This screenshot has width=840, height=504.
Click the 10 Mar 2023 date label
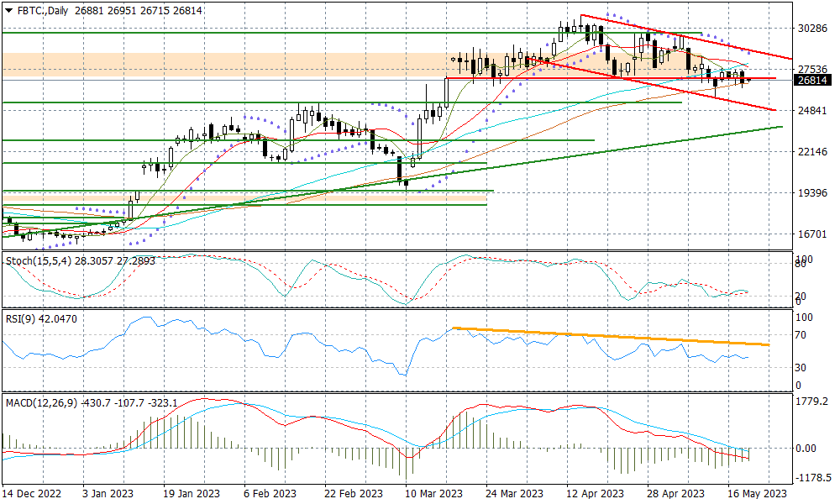click(433, 495)
